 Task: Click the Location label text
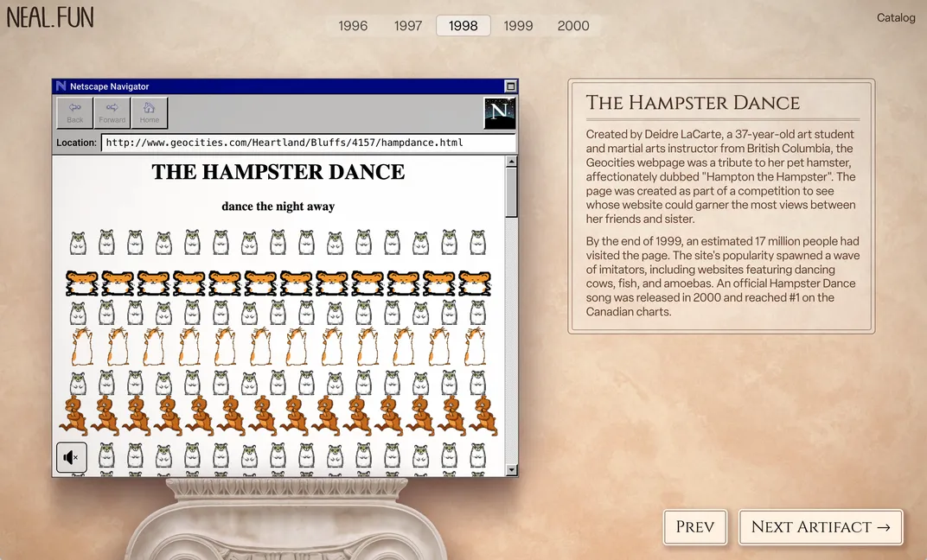click(x=76, y=143)
